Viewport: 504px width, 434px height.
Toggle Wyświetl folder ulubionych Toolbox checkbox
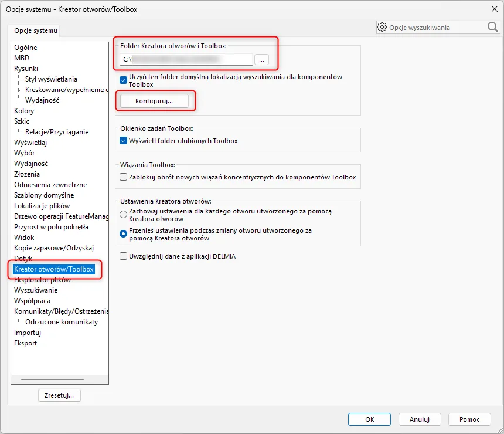click(124, 141)
